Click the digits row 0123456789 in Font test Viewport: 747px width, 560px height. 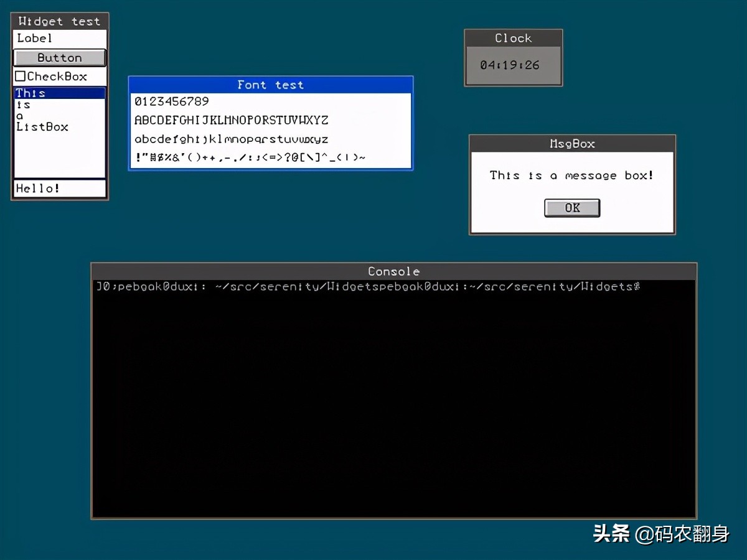172,101
